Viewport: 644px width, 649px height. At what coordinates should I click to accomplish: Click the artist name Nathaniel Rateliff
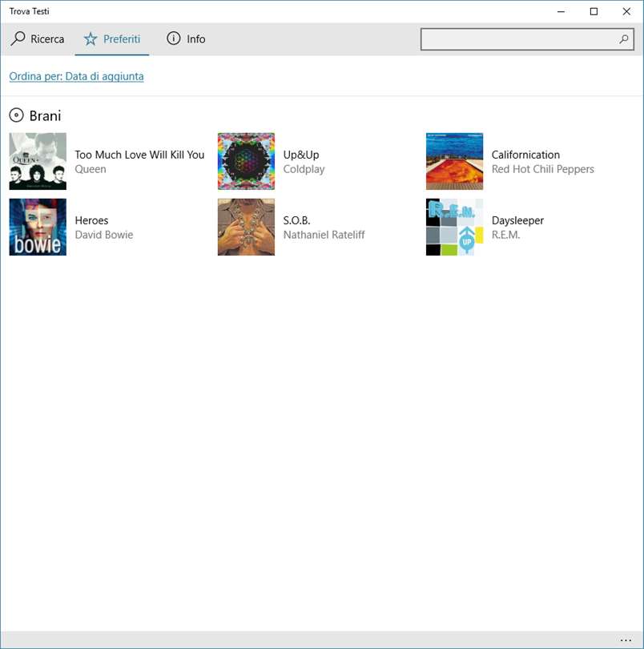coord(324,235)
